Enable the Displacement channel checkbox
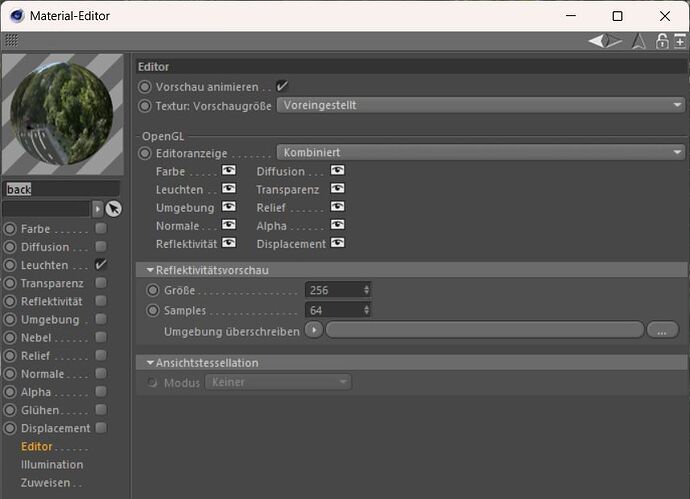Image resolution: width=690 pixels, height=499 pixels. pos(101,428)
